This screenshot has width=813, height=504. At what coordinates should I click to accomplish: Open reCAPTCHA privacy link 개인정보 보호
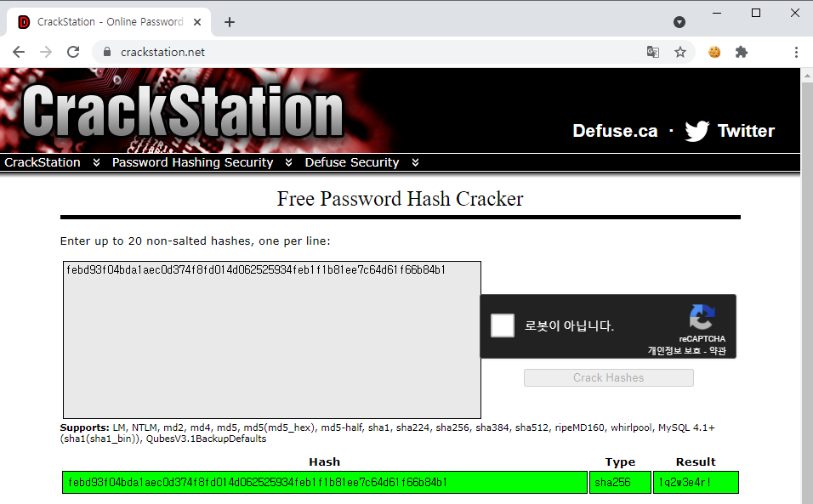pos(674,351)
